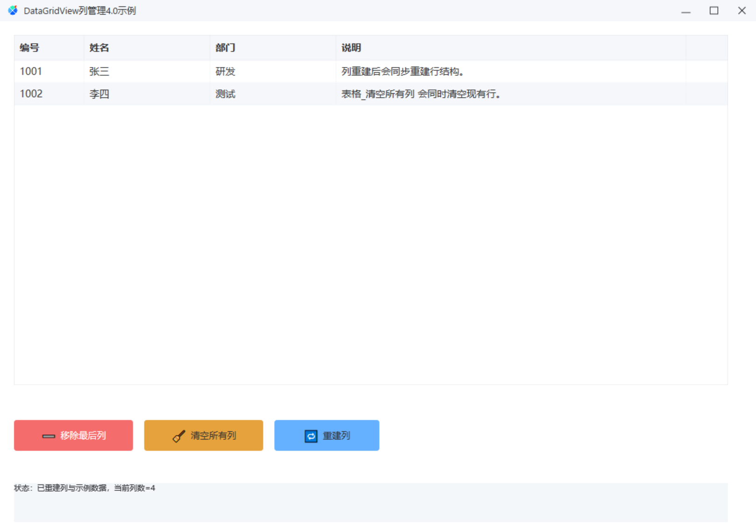Select cell with value 1001

pyautogui.click(x=49, y=71)
